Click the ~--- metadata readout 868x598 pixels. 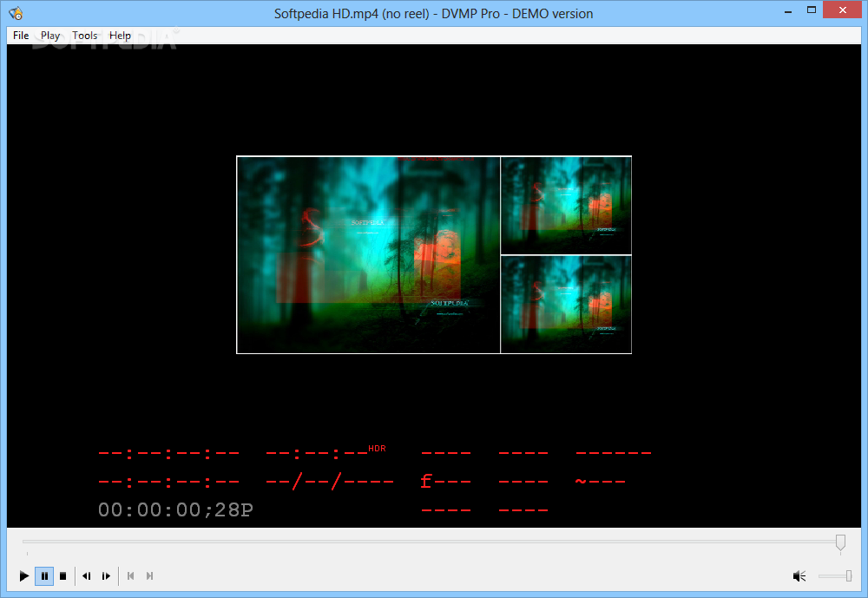601,481
